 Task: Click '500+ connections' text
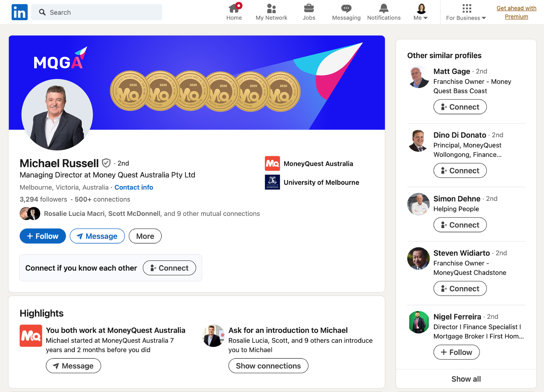pos(102,199)
